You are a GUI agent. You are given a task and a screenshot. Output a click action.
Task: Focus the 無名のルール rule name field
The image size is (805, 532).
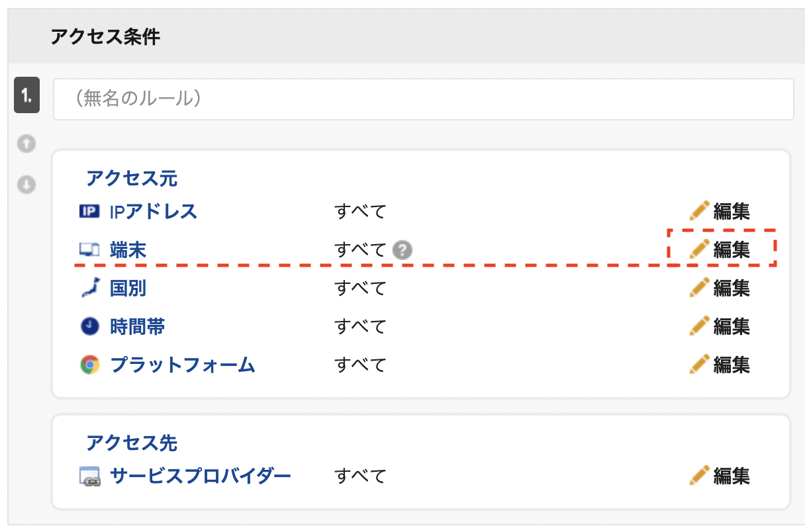point(424,99)
